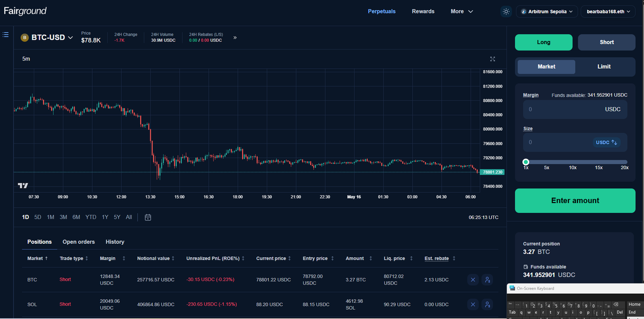Click the orange BTC coin icon
The height and width of the screenshot is (319, 644).
25,38
